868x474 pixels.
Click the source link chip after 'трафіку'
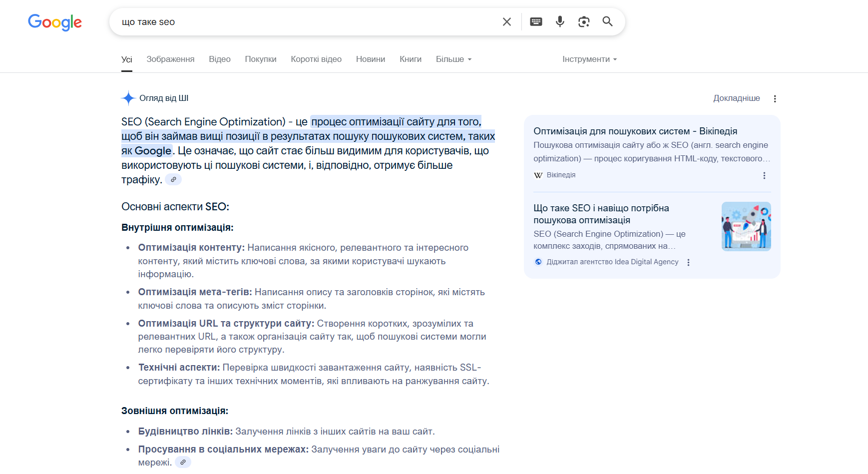173,180
